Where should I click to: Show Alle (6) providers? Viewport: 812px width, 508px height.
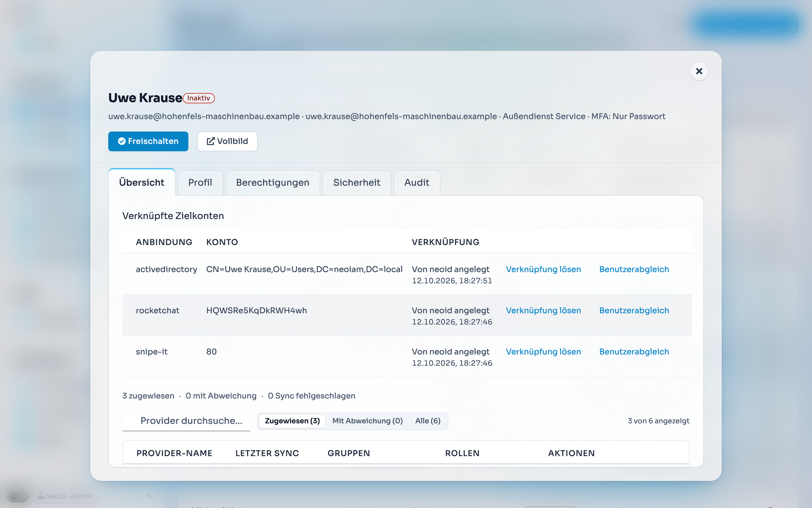point(428,421)
